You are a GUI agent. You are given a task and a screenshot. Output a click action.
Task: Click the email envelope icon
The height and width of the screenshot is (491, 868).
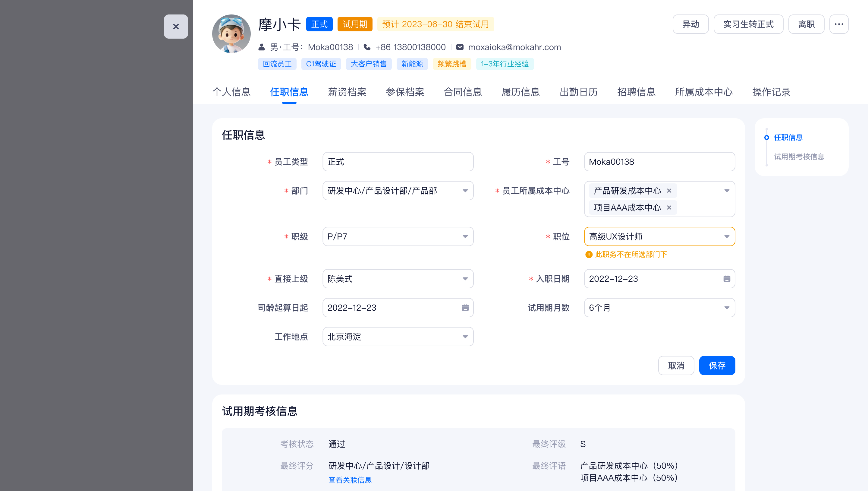tap(460, 47)
